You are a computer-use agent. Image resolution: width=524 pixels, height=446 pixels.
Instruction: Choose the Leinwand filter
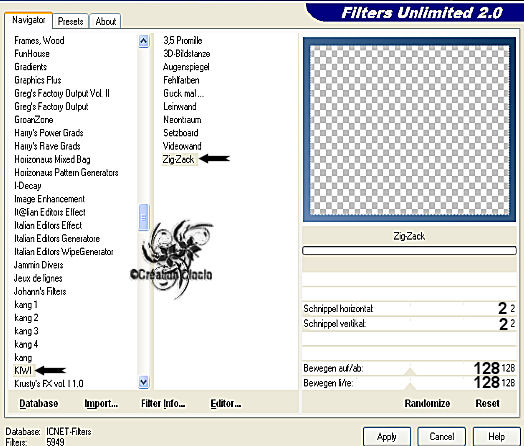179,106
